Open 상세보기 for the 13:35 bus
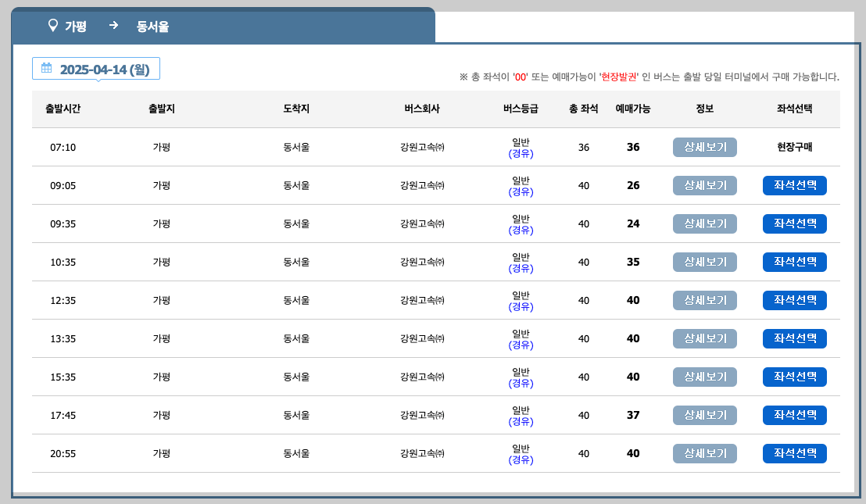Viewport: 866px width, 504px height. [704, 338]
